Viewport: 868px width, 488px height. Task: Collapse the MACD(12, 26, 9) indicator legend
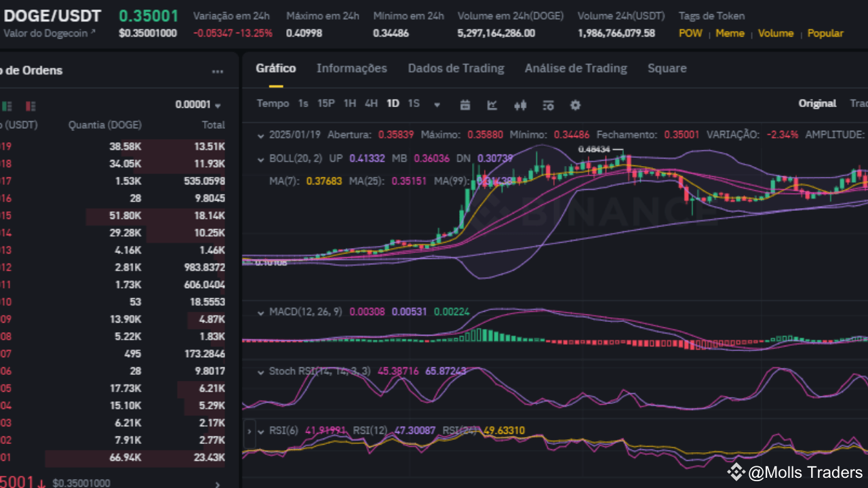pyautogui.click(x=260, y=312)
